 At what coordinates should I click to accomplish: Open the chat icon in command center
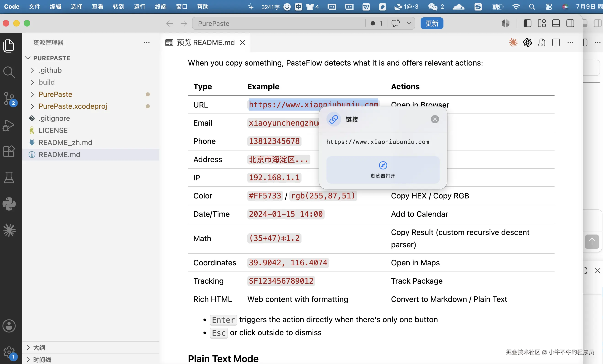396,23
